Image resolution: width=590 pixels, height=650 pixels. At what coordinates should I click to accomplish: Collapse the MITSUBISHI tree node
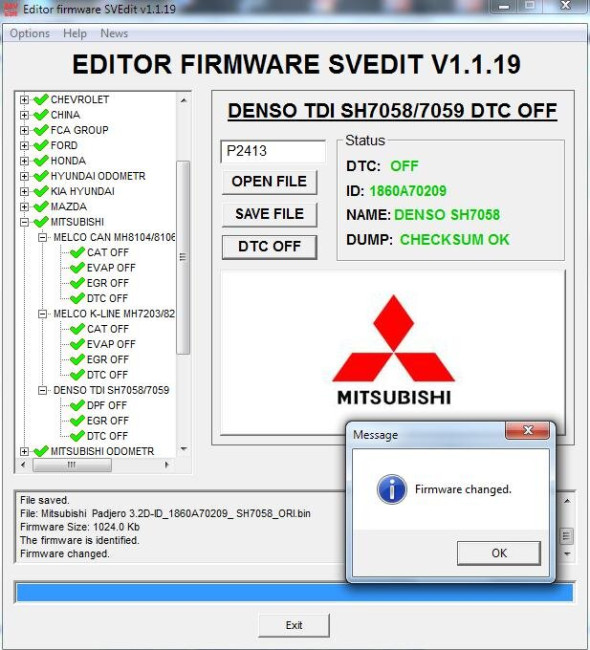[24, 222]
